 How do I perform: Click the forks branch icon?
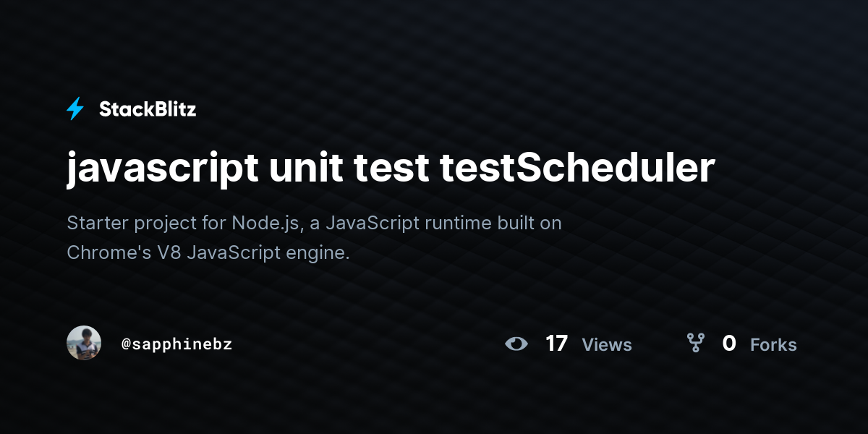695,343
